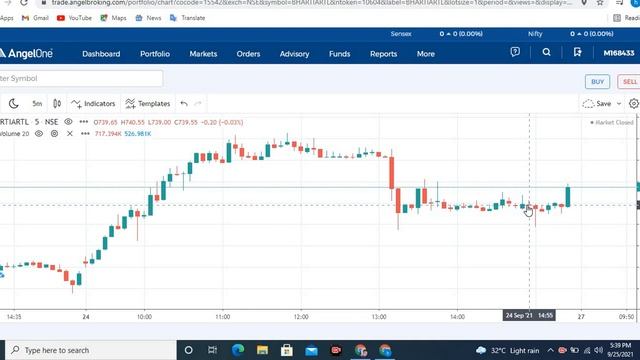Focus the Enter Symbol search field
The image size is (640, 360).
click(x=81, y=78)
